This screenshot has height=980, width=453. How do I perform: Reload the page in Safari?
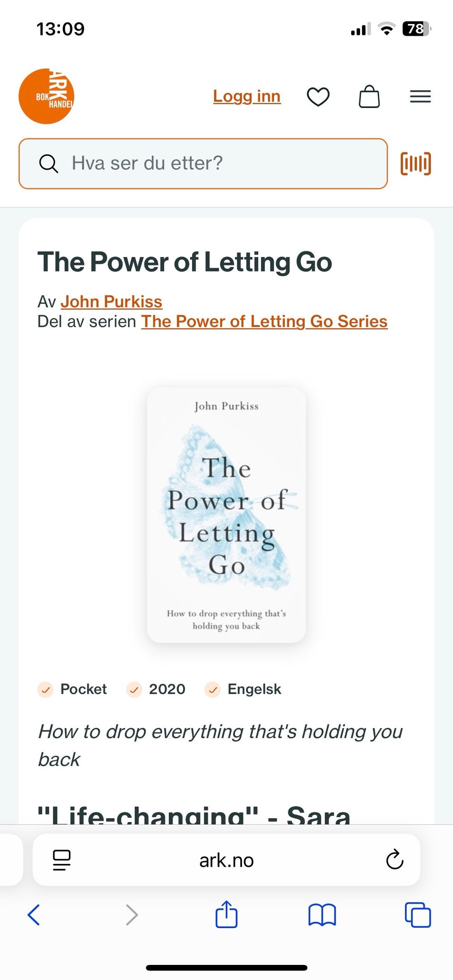[x=394, y=860]
